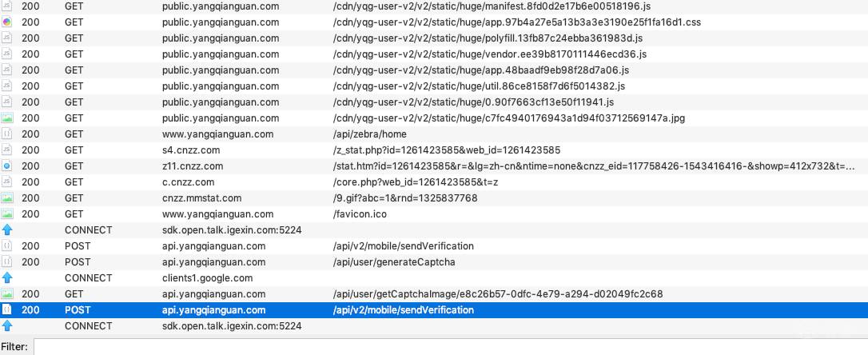868x355 pixels.
Task: Click the HTML icon of z11.cnzz.com row
Action: 6,166
